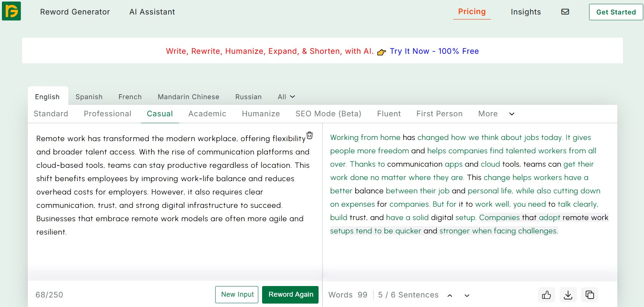Click the Get Started button
644x307 pixels.
point(616,12)
